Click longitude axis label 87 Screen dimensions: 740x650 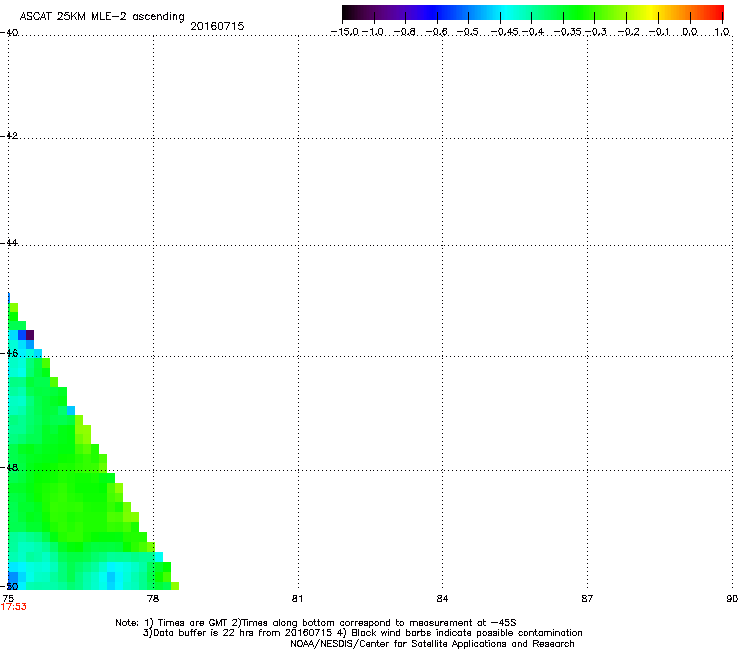pyautogui.click(x=587, y=599)
